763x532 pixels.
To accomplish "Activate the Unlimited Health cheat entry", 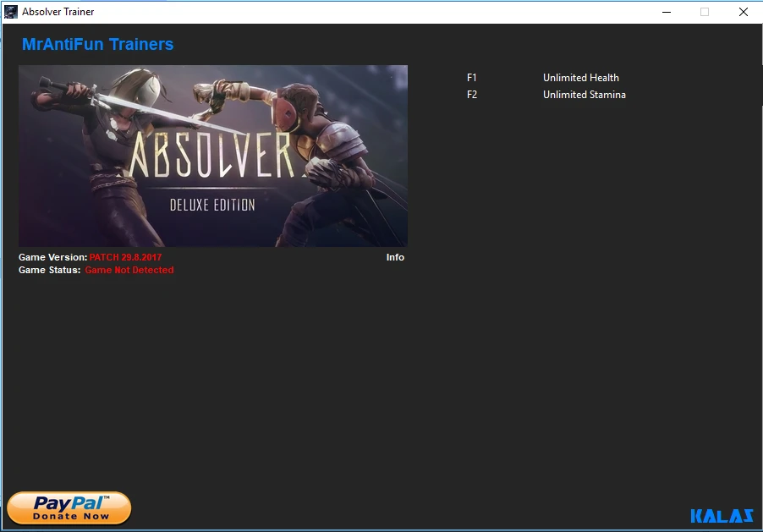I will pos(581,77).
